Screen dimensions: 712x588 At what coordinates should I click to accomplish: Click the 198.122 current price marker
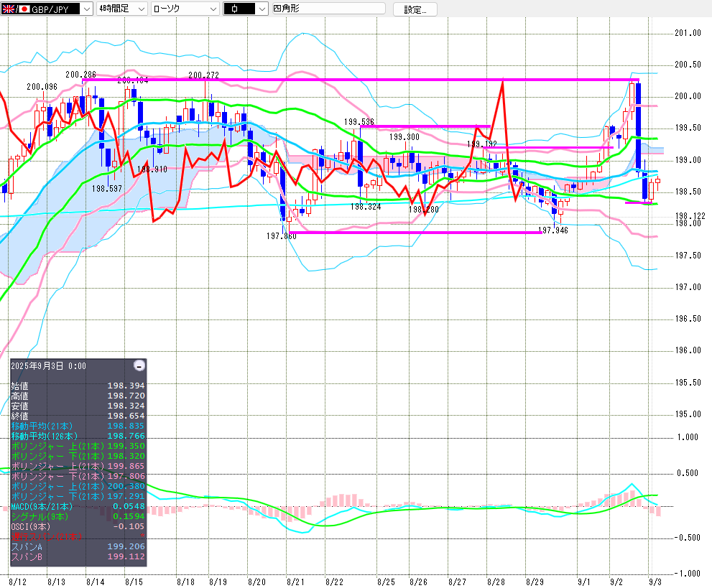690,216
